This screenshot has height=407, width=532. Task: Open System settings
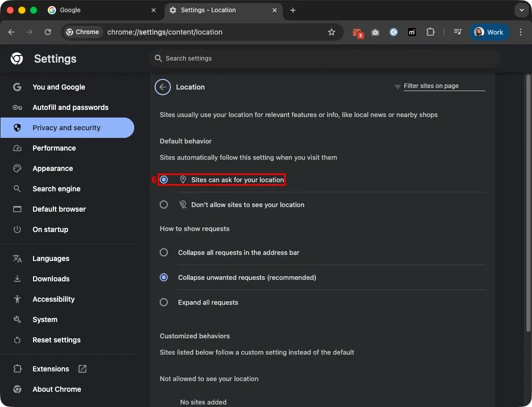(68, 319)
